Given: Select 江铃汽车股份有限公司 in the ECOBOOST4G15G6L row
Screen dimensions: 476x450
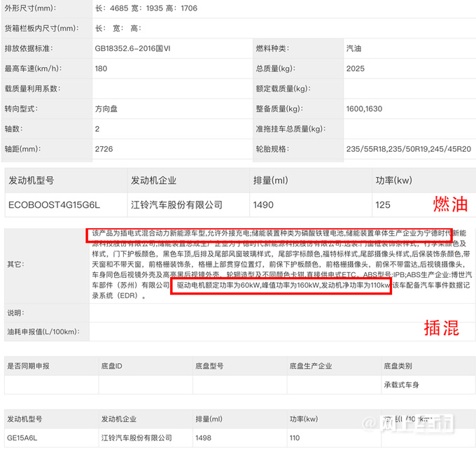Looking at the screenshot, I should 176,205.
